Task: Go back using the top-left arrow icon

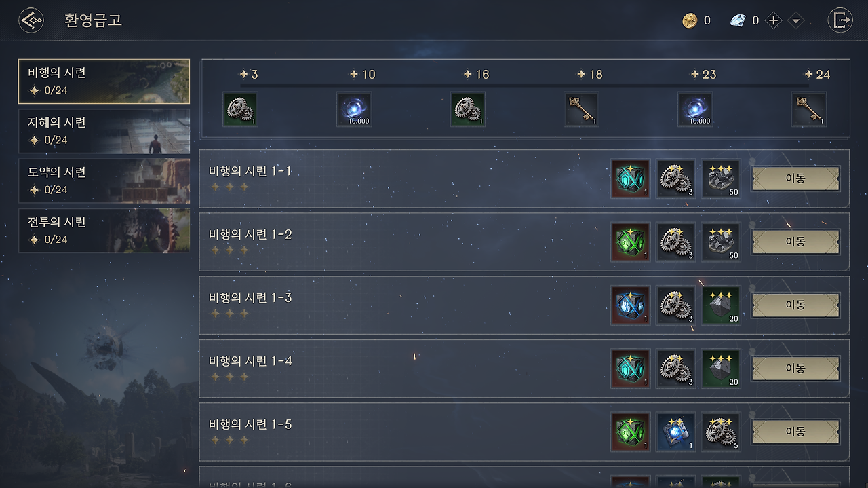Action: pos(31,20)
